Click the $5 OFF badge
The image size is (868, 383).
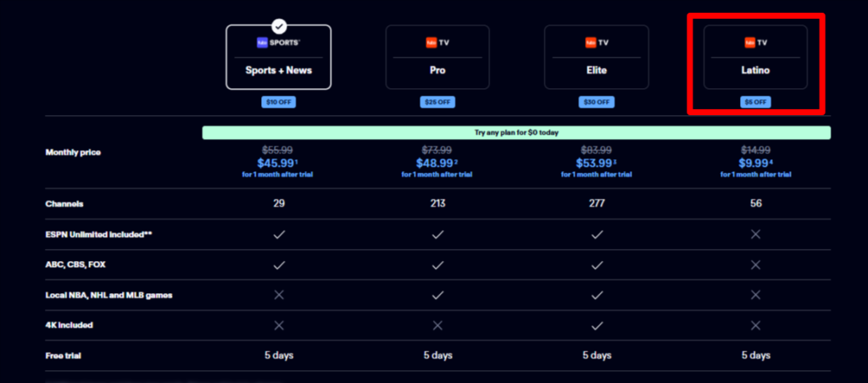755,102
